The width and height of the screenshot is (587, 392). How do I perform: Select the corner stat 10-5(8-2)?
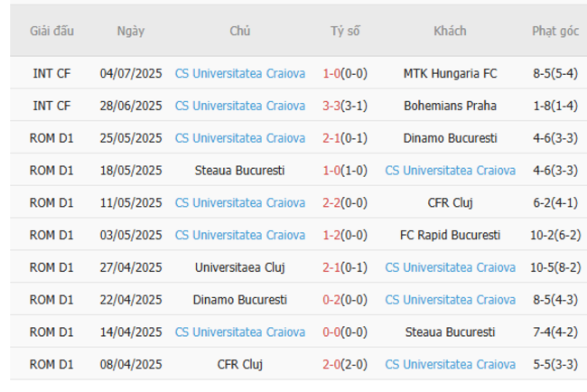click(x=555, y=267)
